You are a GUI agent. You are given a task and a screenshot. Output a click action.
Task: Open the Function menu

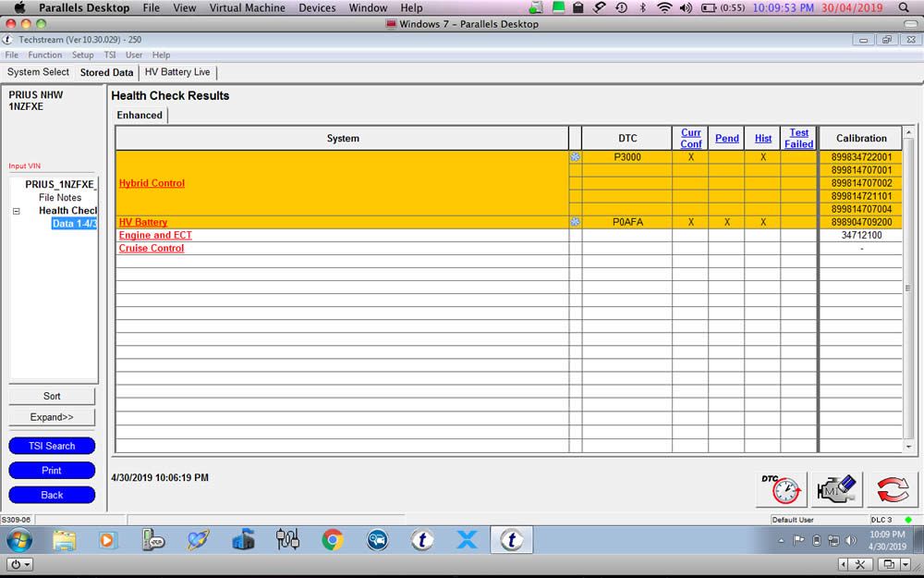(x=44, y=55)
